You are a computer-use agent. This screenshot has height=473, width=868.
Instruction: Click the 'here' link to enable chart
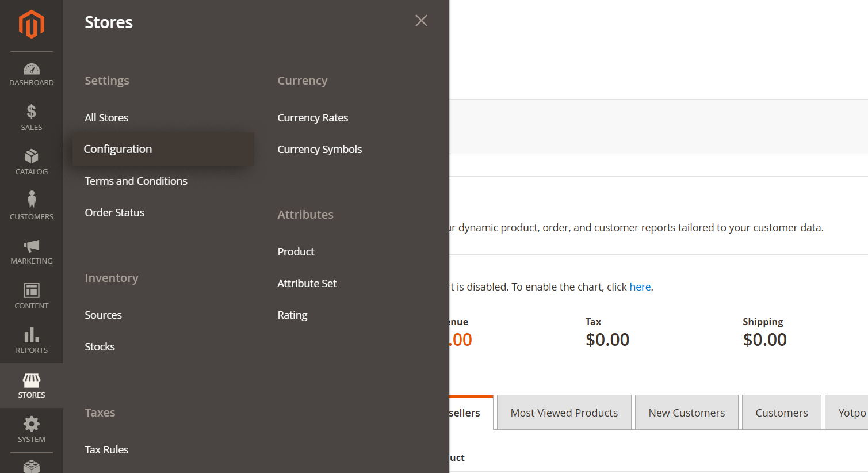[640, 287]
